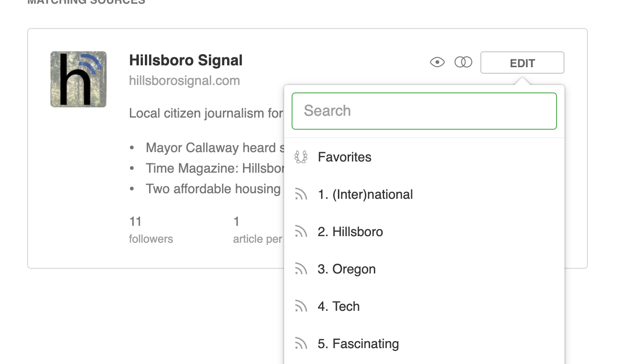Focus the feed Search field
Viewport: 643px width, 364px height.
424,111
